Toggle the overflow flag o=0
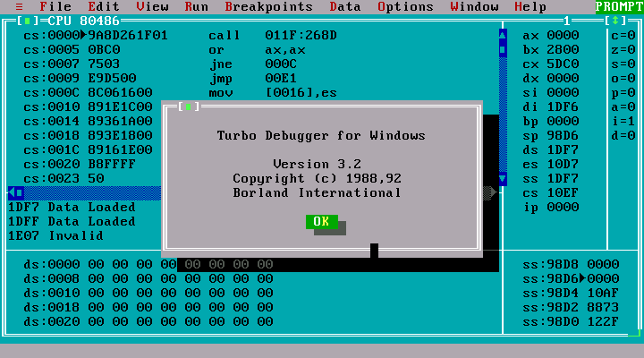Screen dimensions: 644x358 [x=623, y=78]
